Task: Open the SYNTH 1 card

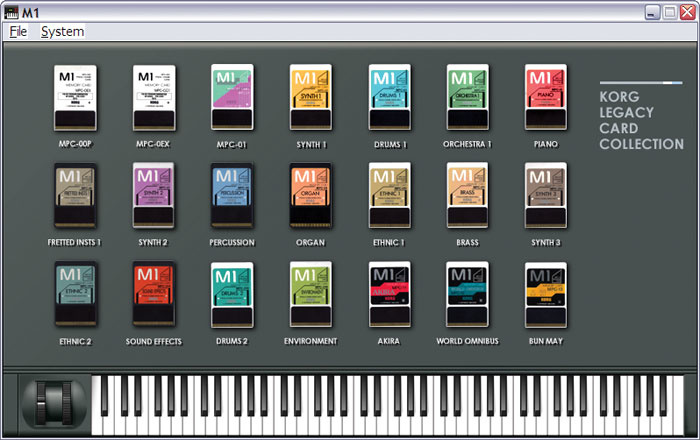Action: tap(310, 98)
